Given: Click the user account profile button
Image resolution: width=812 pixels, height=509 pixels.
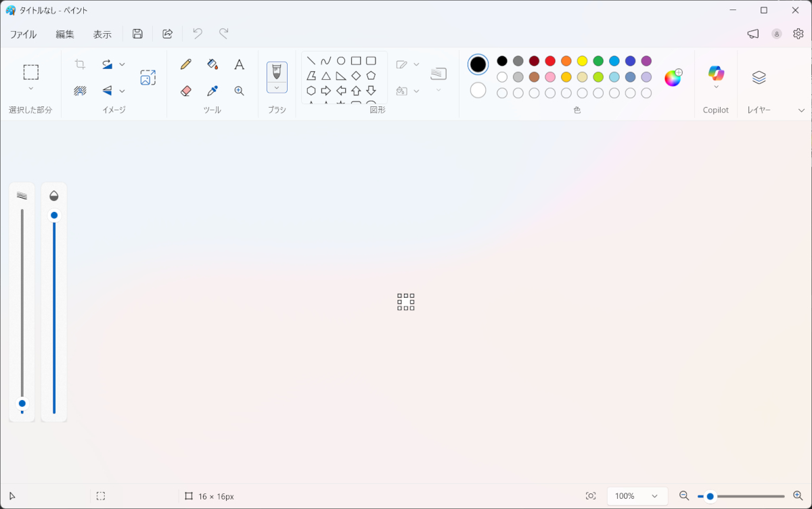Looking at the screenshot, I should tap(777, 34).
